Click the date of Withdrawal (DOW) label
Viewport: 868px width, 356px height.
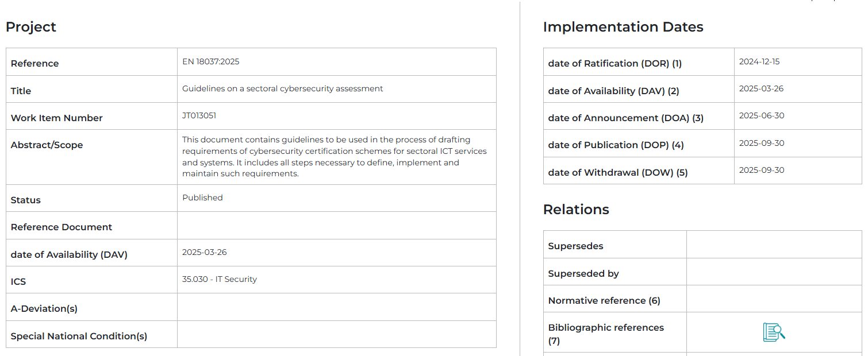click(617, 173)
